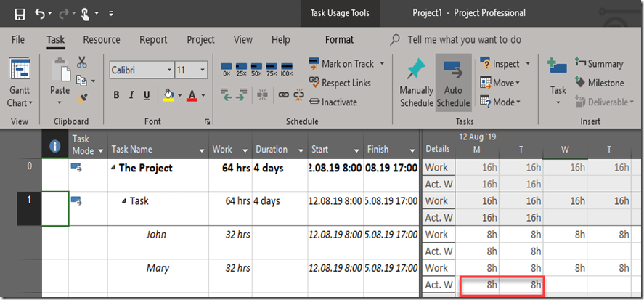Click the Tell me what you want search box
Viewport: 644px width, 300px height.
465,40
